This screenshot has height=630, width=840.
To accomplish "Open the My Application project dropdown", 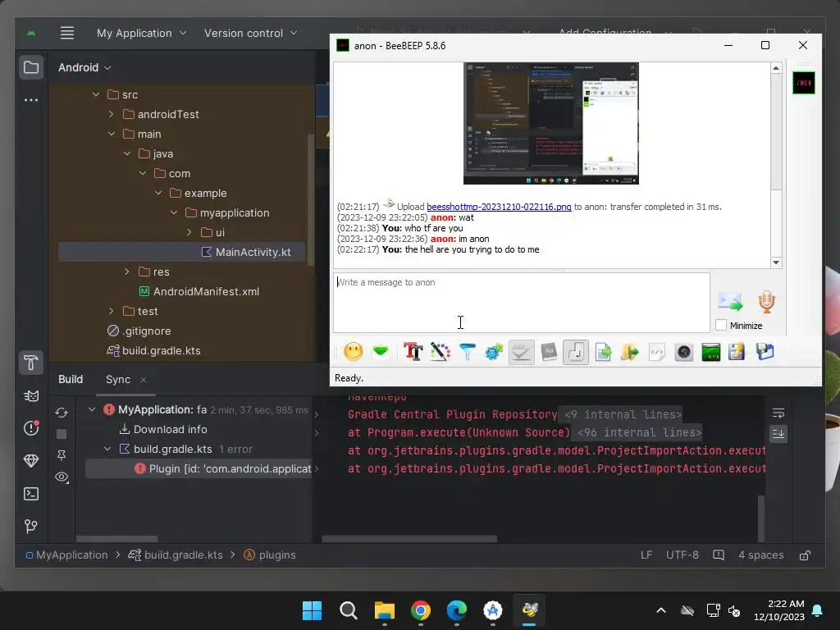I will coord(141,33).
